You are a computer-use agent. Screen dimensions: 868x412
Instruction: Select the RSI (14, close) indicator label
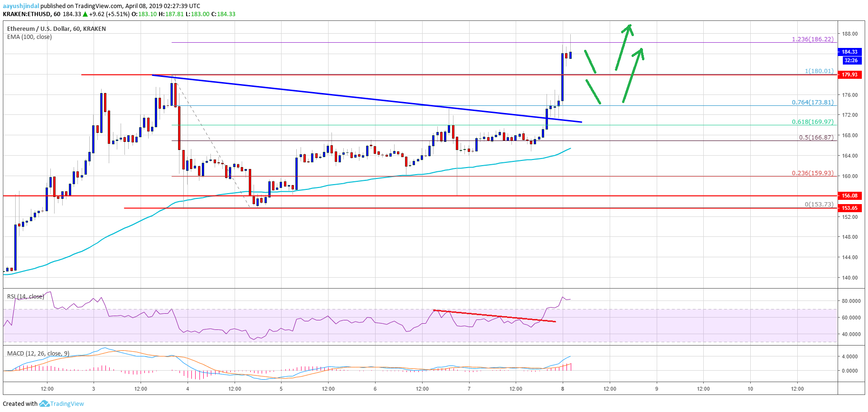(x=26, y=296)
